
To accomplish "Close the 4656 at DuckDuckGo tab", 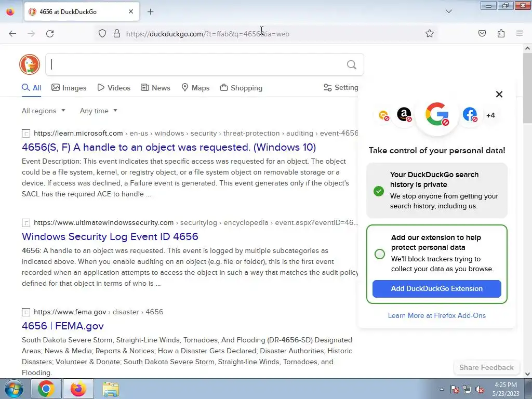I will click(x=131, y=11).
